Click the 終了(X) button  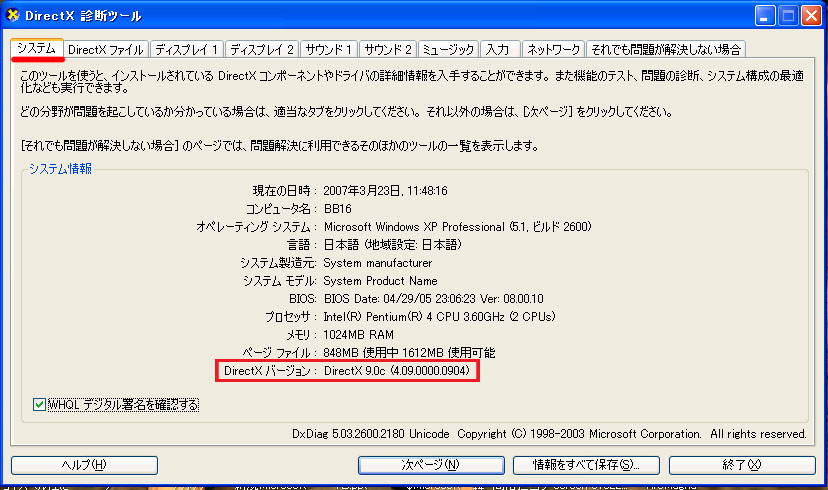742,465
